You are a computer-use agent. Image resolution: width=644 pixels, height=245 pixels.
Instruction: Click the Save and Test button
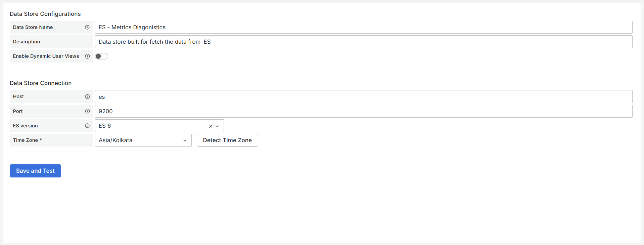pos(35,171)
